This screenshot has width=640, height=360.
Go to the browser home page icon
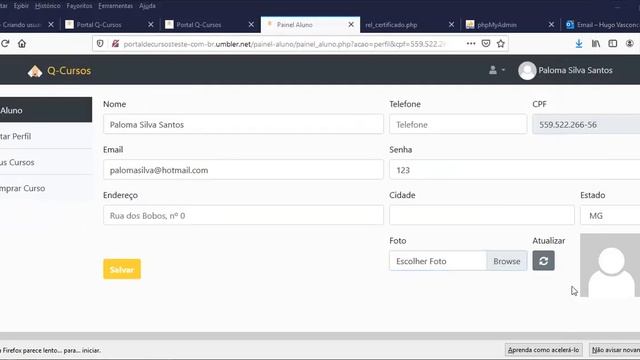pos(22,44)
